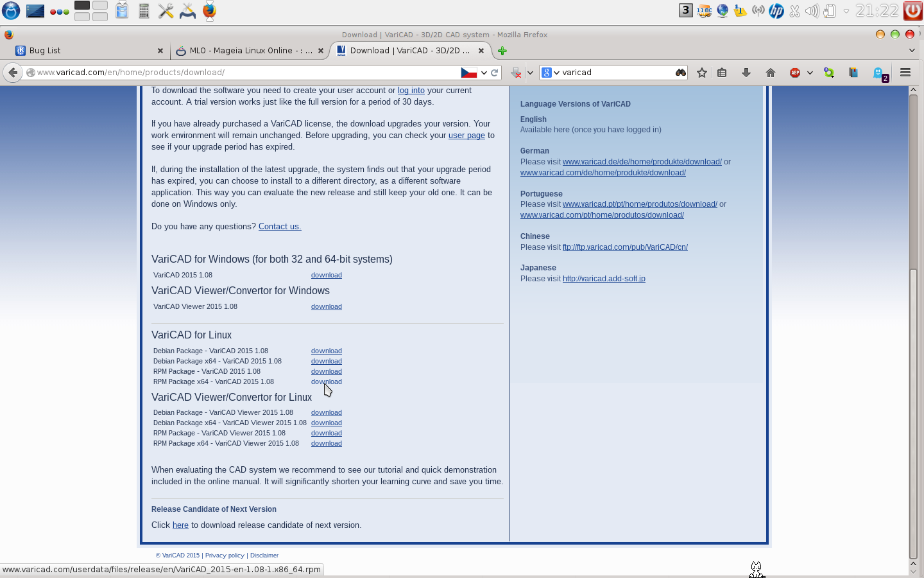This screenshot has height=578, width=924.
Task: Open the file manager panel icon
Action: coord(122,10)
